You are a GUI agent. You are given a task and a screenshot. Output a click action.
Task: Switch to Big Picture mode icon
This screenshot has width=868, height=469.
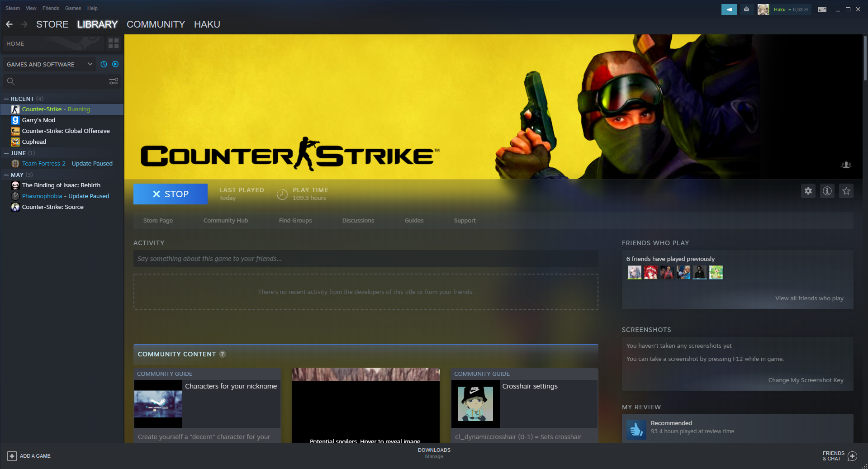pos(822,9)
